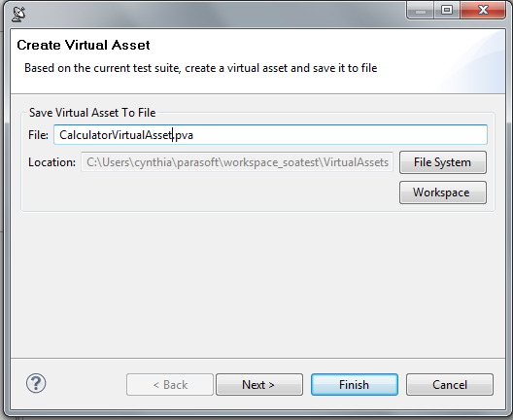The width and height of the screenshot is (513, 420).
Task: Click the Parasoft satellite dish window icon
Action: (18, 14)
